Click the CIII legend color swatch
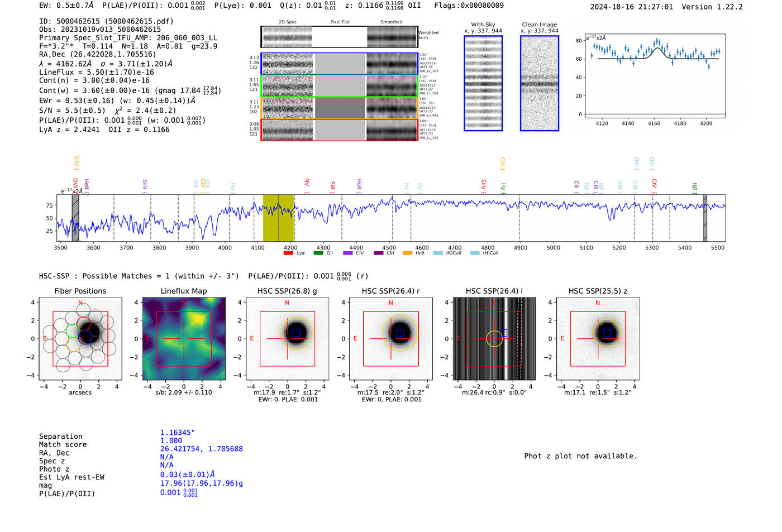Viewport: 782px width, 532px height. click(x=379, y=253)
